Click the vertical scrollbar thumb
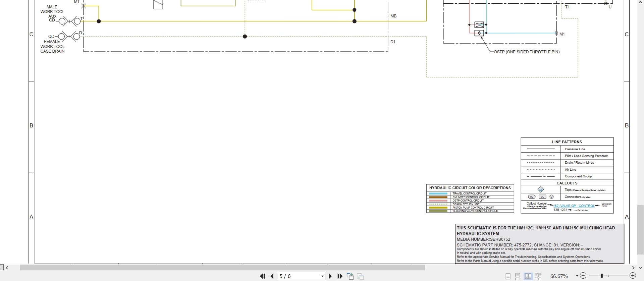This screenshot has width=644, height=281. tap(640, 230)
